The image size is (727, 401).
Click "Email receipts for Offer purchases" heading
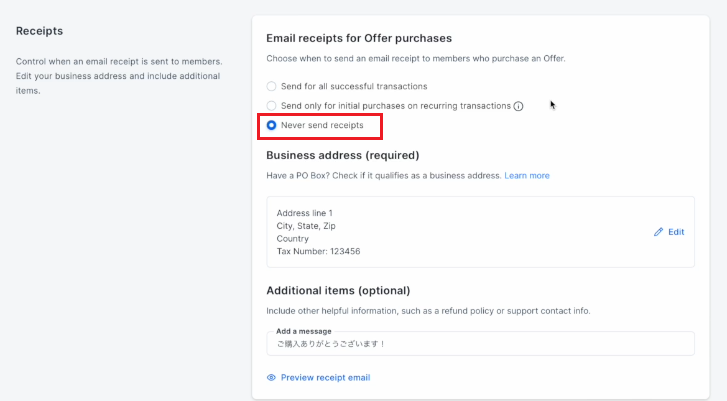[359, 38]
